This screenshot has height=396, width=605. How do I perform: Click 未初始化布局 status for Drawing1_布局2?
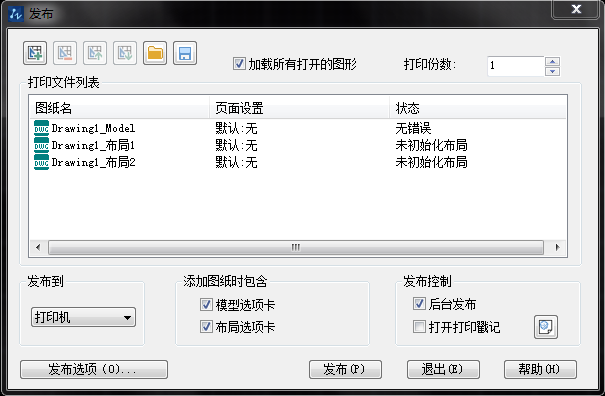click(x=431, y=162)
